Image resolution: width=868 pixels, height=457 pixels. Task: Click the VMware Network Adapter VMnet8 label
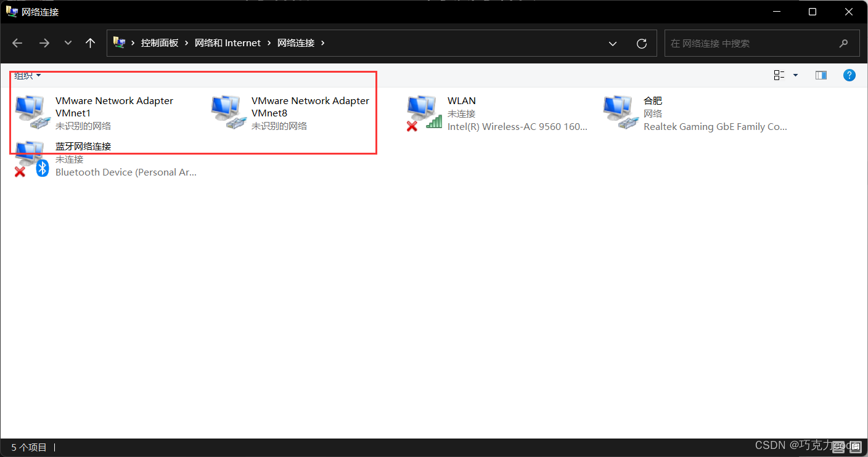tap(310, 107)
